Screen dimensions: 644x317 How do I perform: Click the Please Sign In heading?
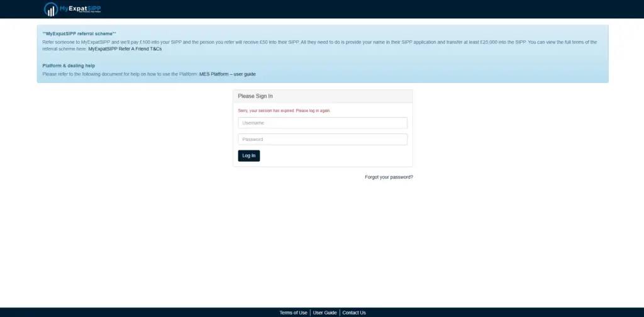255,96
